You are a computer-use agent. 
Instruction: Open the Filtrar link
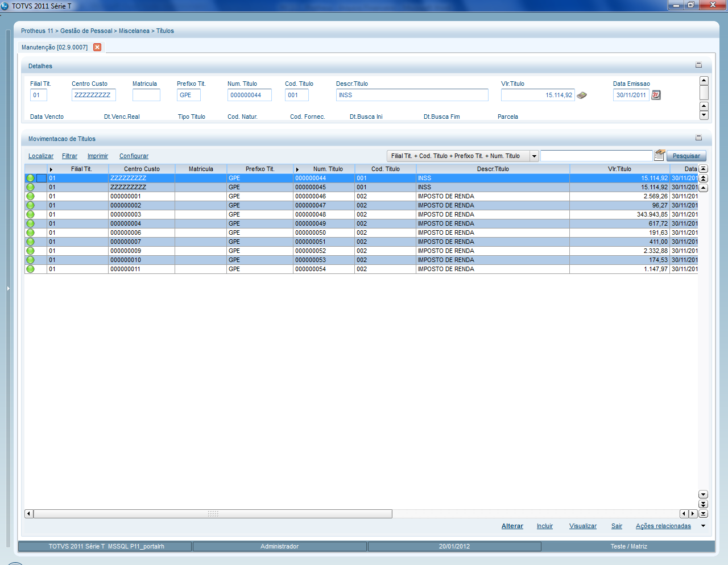[69, 156]
